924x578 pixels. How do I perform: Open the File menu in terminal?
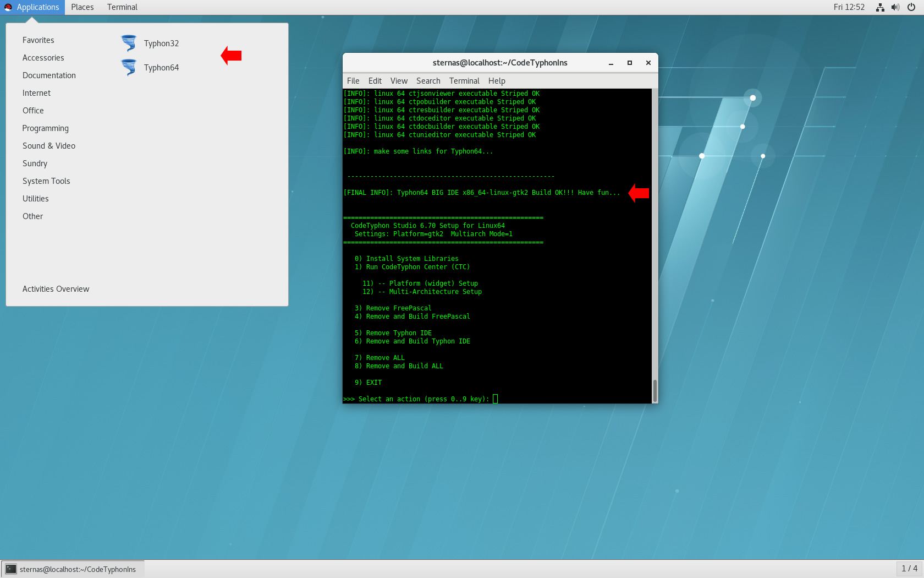coord(353,81)
